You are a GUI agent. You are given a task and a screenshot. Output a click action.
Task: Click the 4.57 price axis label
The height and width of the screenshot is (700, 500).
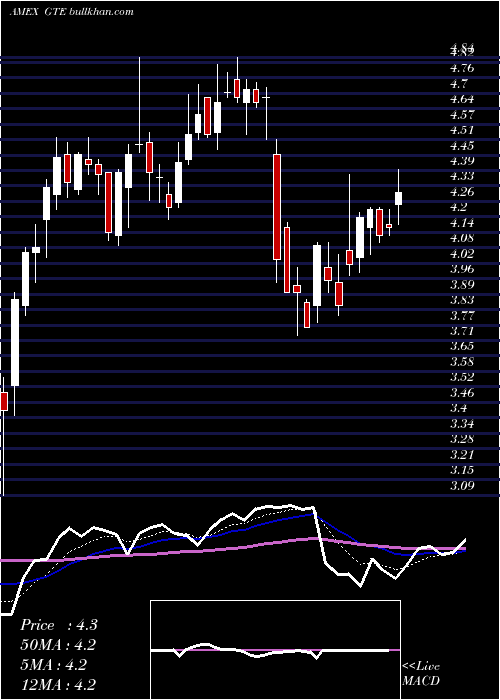(464, 115)
